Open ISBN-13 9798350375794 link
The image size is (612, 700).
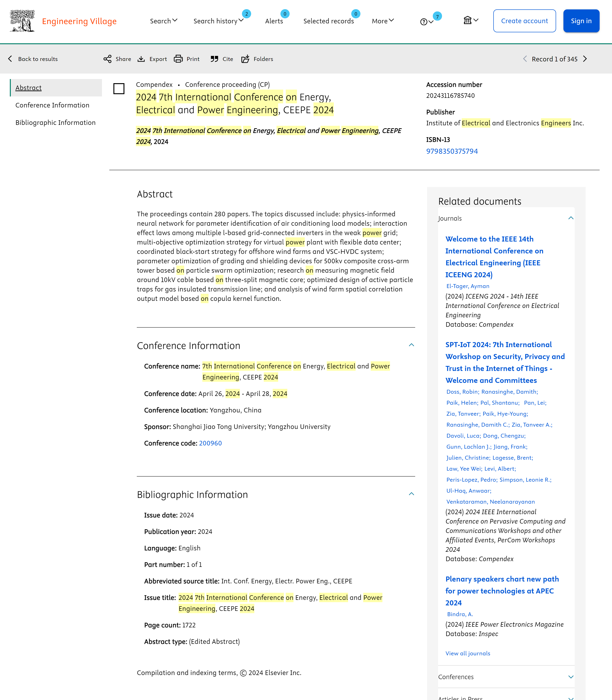(x=452, y=151)
